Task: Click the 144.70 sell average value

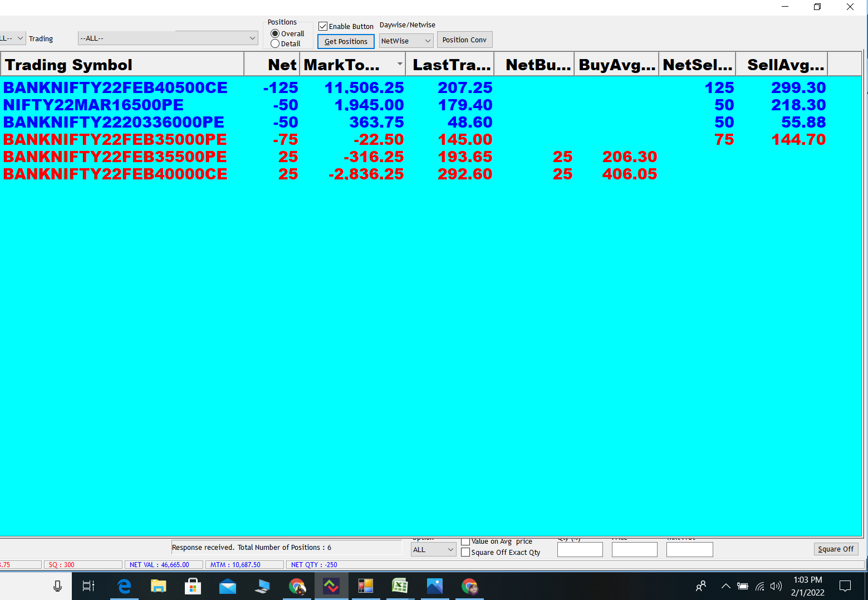Action: (x=798, y=139)
